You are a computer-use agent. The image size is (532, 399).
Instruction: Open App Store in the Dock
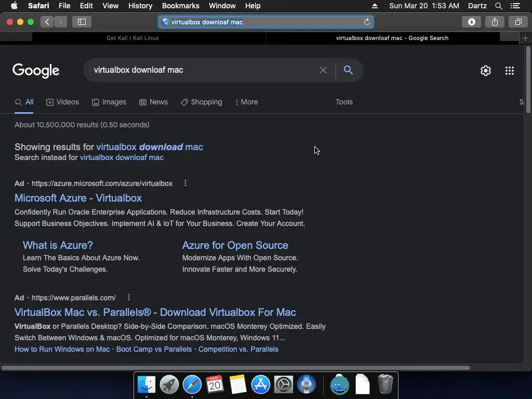pos(261,384)
